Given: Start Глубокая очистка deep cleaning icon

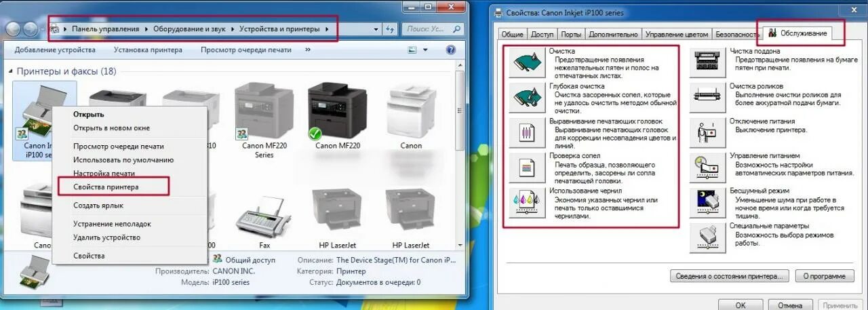Looking at the screenshot, I should point(527,99).
